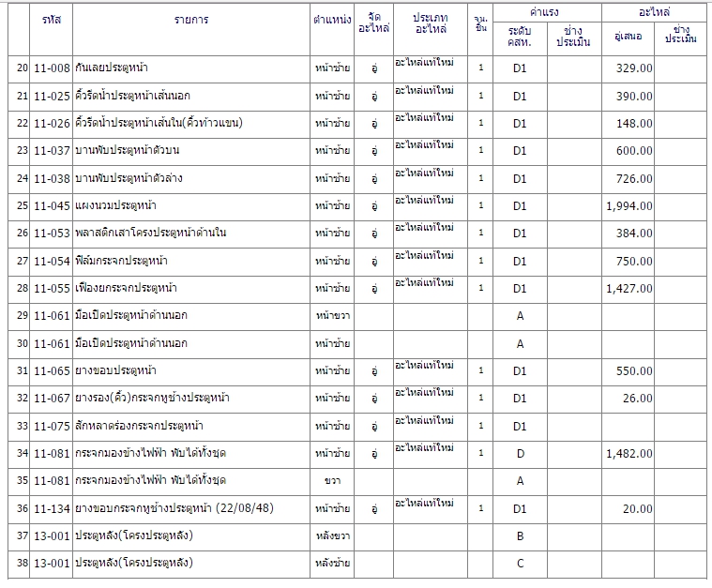Click item บานพับประตูหน้าตัวบน
The height and width of the screenshot is (588, 712).
tap(128, 150)
